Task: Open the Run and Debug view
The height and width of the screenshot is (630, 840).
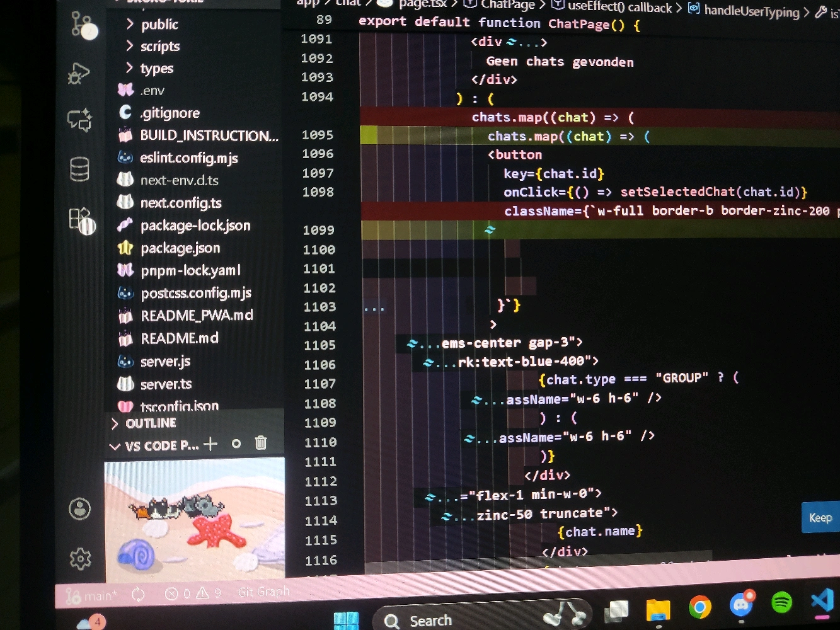Action: (79, 73)
